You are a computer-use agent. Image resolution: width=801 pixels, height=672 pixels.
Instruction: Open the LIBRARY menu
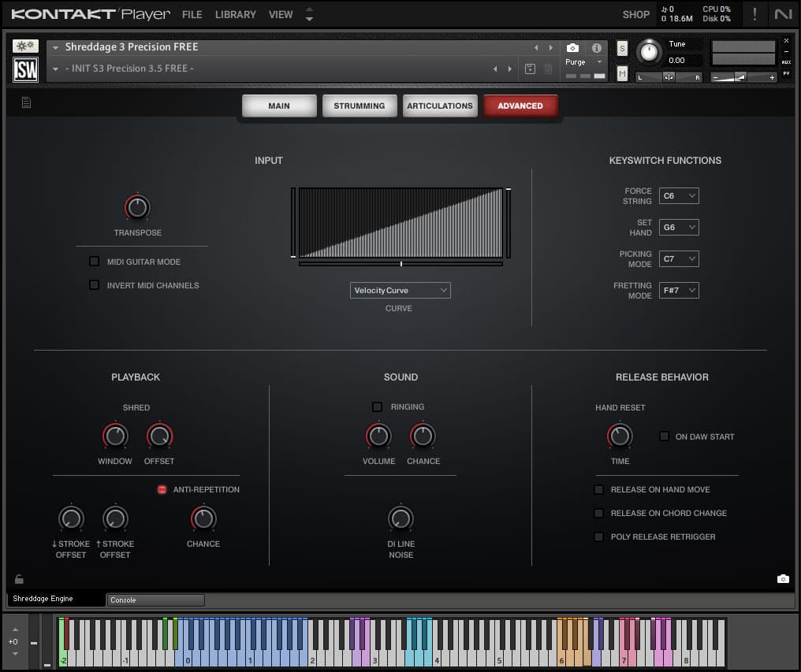coord(236,15)
